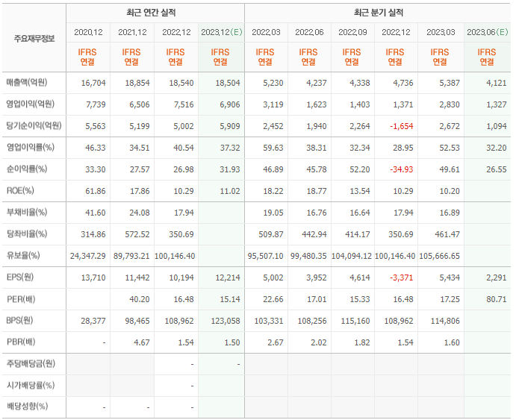
Task: Click the 5,230 quarterly revenue value
Action: [273, 83]
